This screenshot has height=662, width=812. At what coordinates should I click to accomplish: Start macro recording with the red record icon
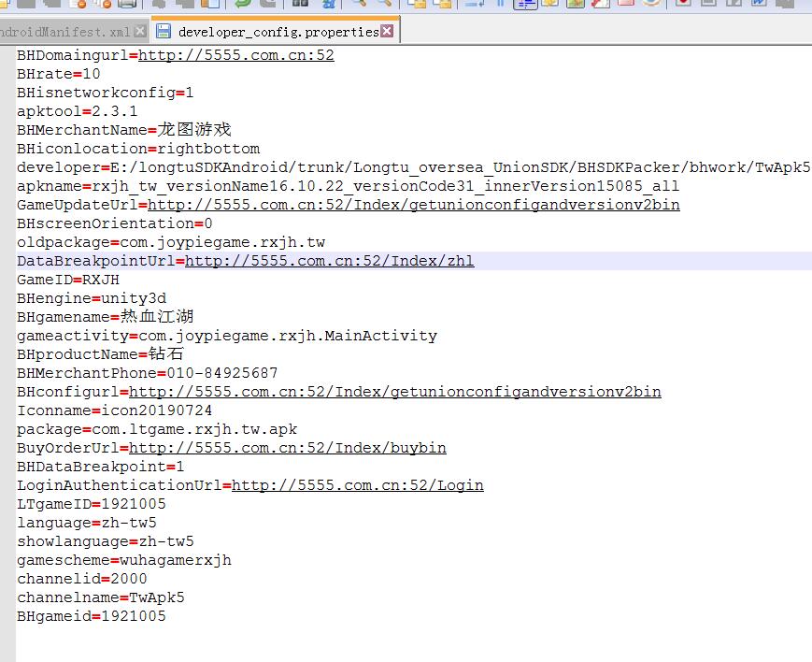684,3
